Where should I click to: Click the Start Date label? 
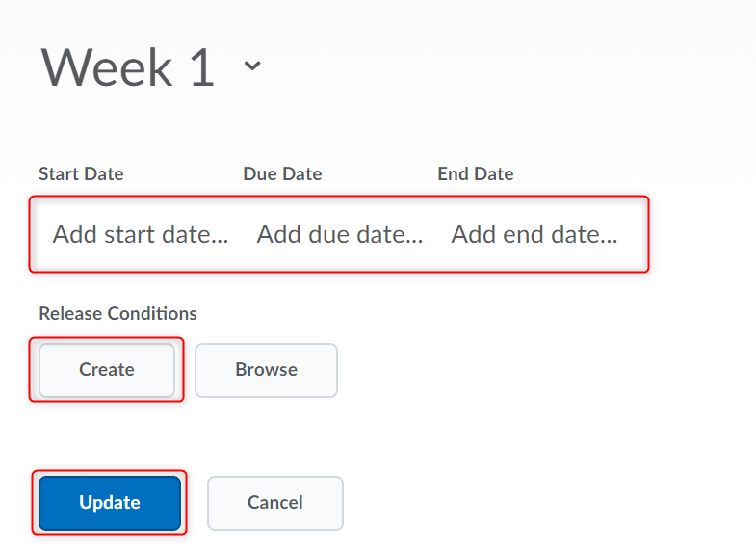click(81, 174)
